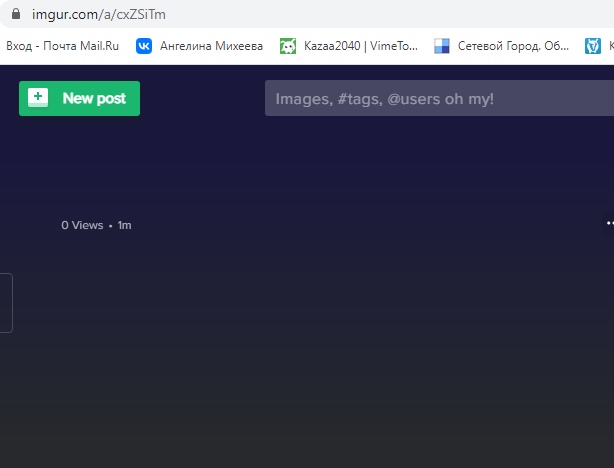Click the Сетевой Город bookmark favicon
Viewport: 614px width, 468px height.
pyautogui.click(x=441, y=45)
